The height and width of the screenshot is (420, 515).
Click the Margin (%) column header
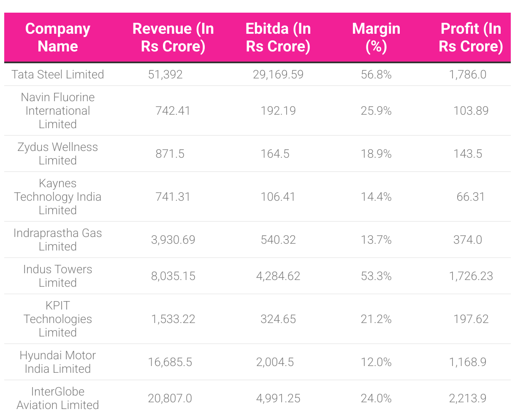(x=376, y=37)
